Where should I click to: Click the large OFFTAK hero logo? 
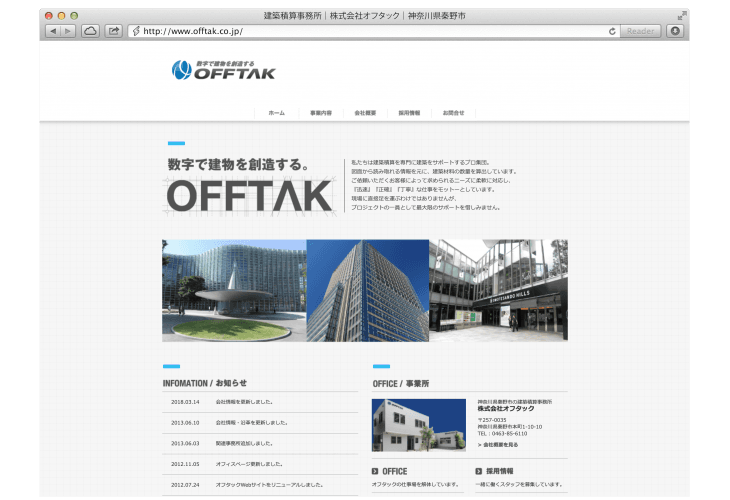click(250, 196)
